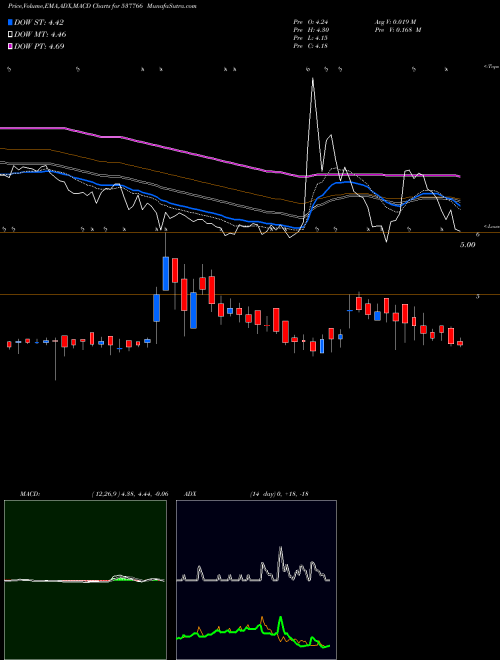Select the DOW MT: 4.46 label
The width and height of the screenshot is (500, 660).
(40, 35)
